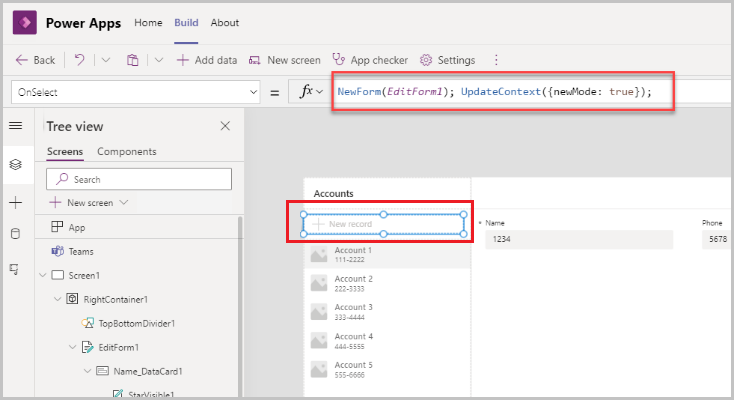734x400 pixels.
Task: Open the more options vertical ellipsis
Action: (496, 60)
